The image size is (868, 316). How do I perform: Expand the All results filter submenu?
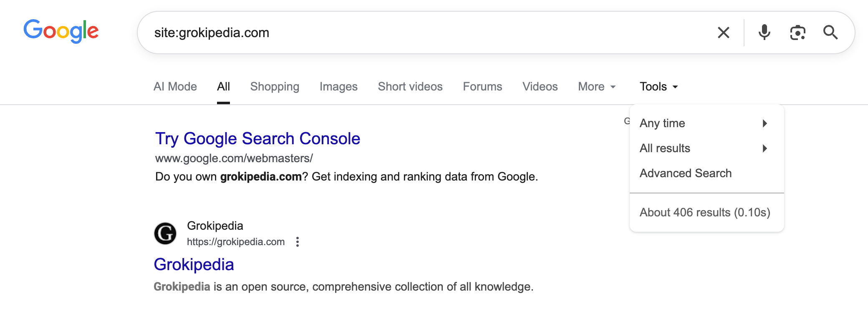point(704,148)
